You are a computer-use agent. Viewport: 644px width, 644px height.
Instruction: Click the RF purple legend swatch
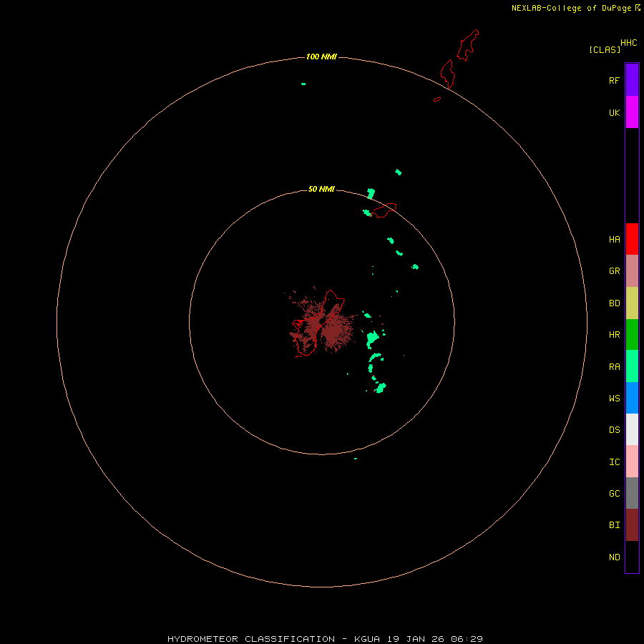click(x=632, y=79)
